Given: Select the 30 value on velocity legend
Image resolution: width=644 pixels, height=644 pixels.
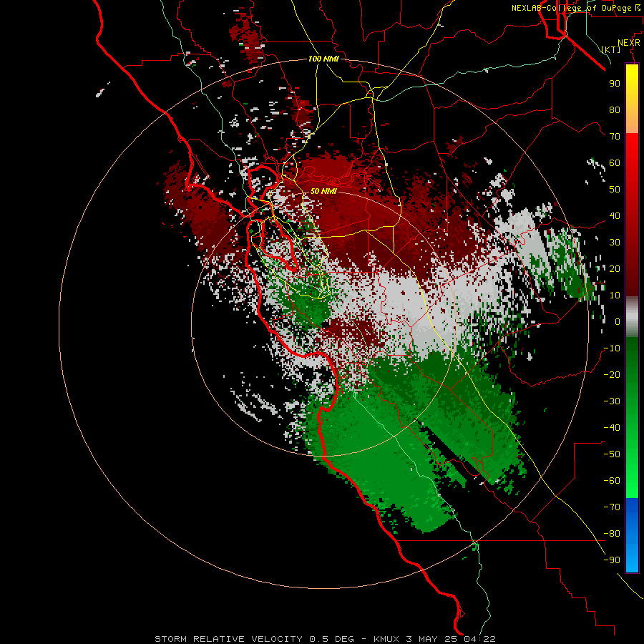Looking at the screenshot, I should 615,243.
